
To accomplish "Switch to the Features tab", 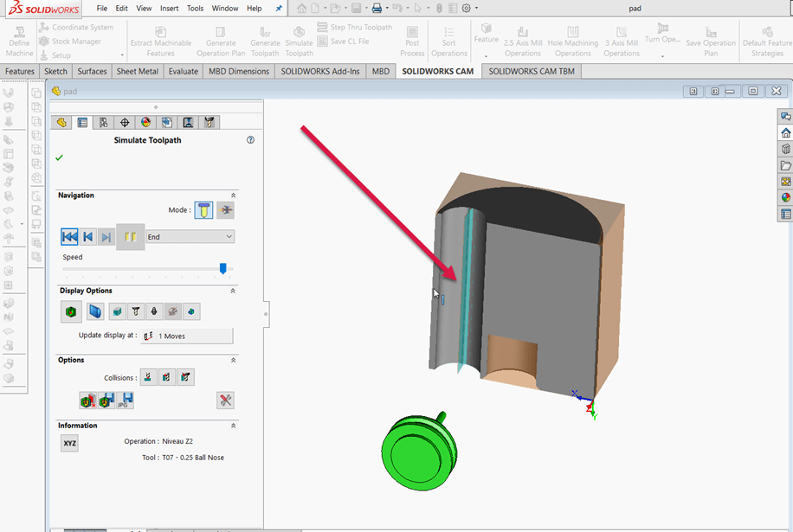I will pos(20,71).
